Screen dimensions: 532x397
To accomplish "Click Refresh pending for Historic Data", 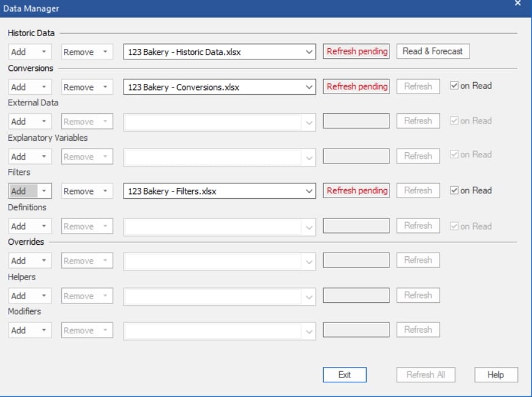I will point(356,51).
